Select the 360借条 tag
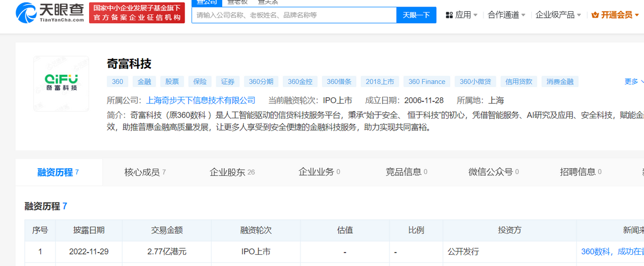 point(339,82)
